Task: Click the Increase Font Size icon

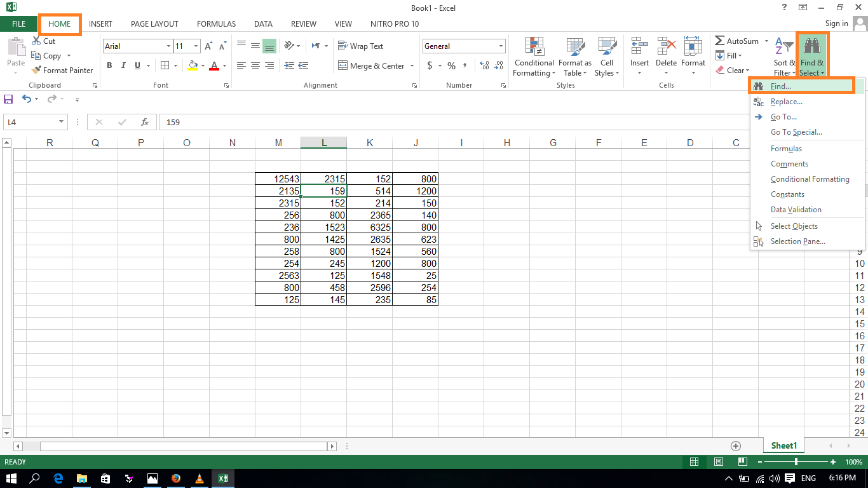Action: [208, 46]
